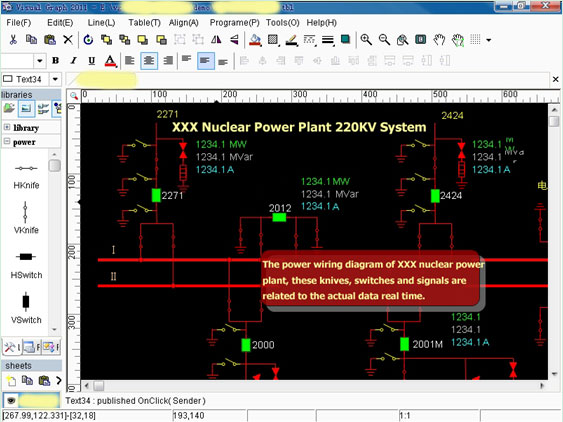Click the teal shadow square icon
Image resolution: width=563 pixels, height=422 pixels.
(x=345, y=39)
